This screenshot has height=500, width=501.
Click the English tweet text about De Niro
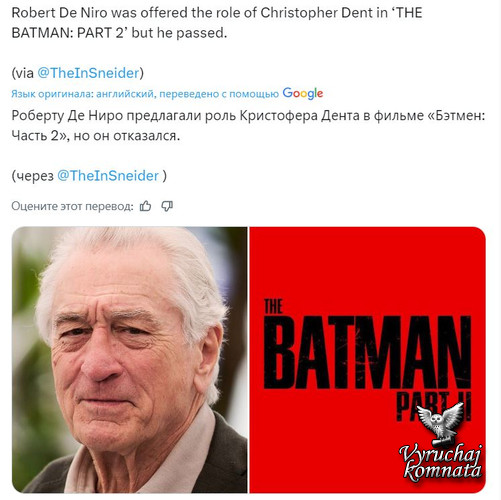(217, 23)
